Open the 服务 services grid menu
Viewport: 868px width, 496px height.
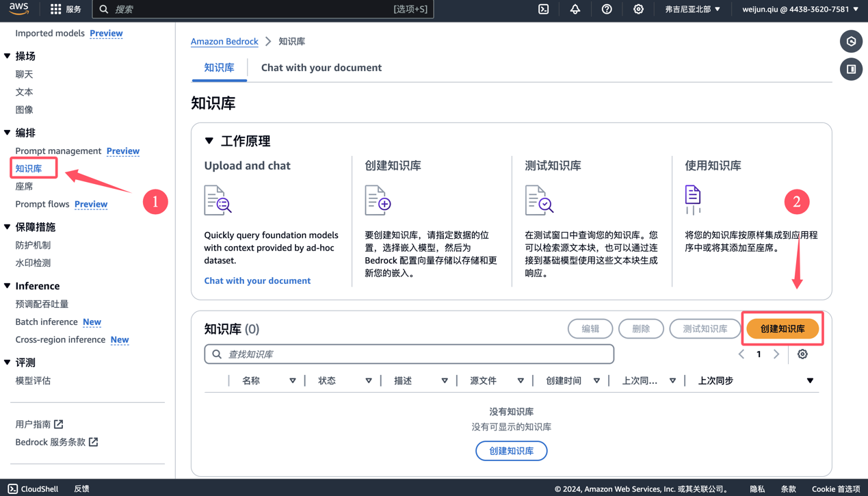(66, 9)
